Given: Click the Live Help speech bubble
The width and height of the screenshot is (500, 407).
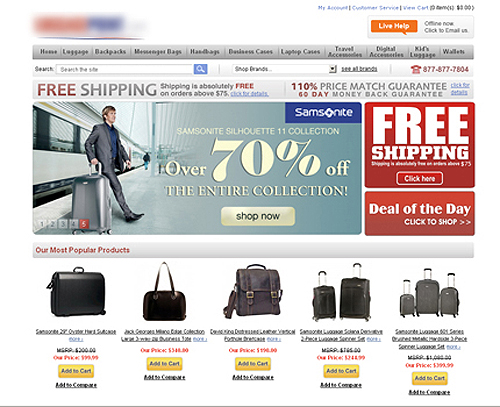Looking at the screenshot, I should coord(394,27).
